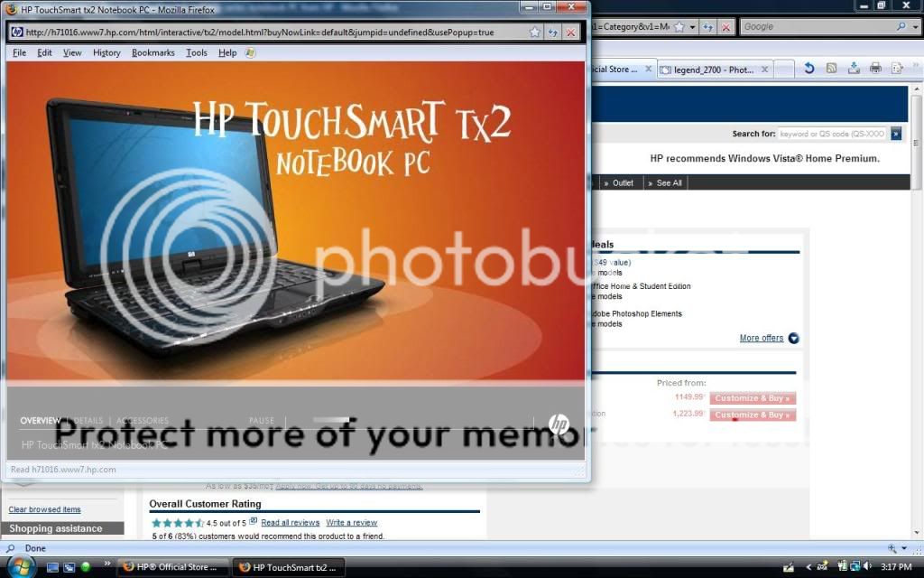Click the Show Desktop quick launch icon

coord(52,567)
